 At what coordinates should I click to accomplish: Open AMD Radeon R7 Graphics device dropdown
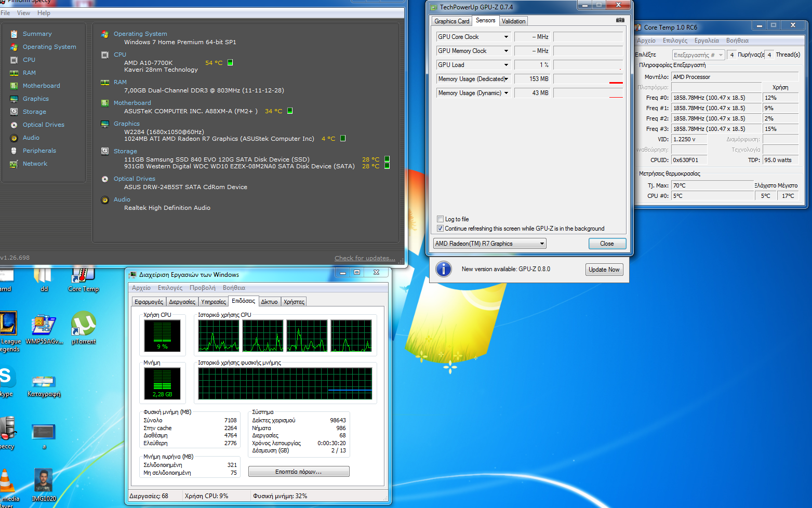click(x=489, y=244)
